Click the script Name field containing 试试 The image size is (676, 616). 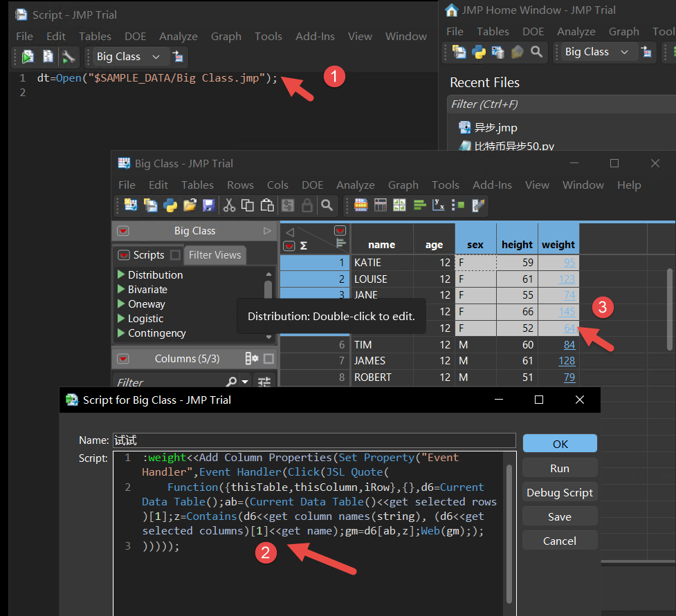(314, 440)
